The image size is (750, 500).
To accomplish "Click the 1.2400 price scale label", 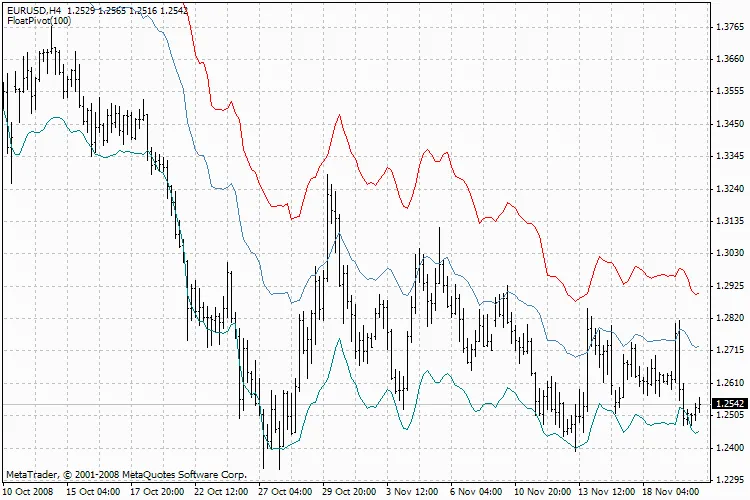I will [729, 447].
